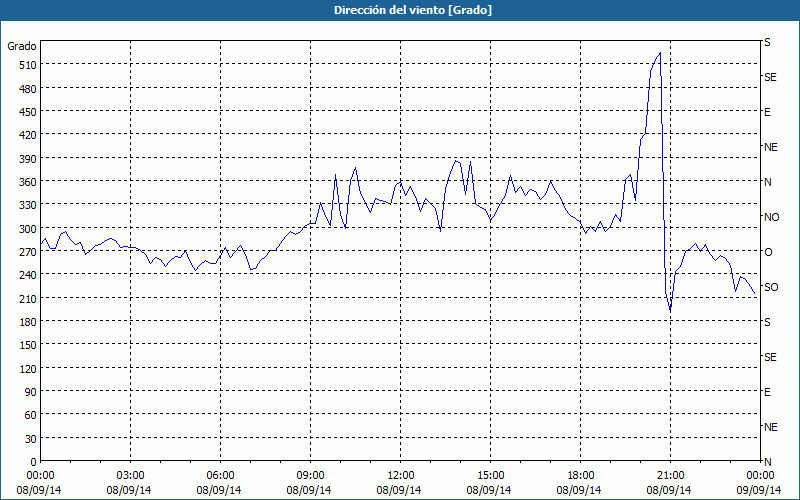This screenshot has width=800, height=500.
Task: Select the NE compass label level with 405
Action: click(x=771, y=147)
